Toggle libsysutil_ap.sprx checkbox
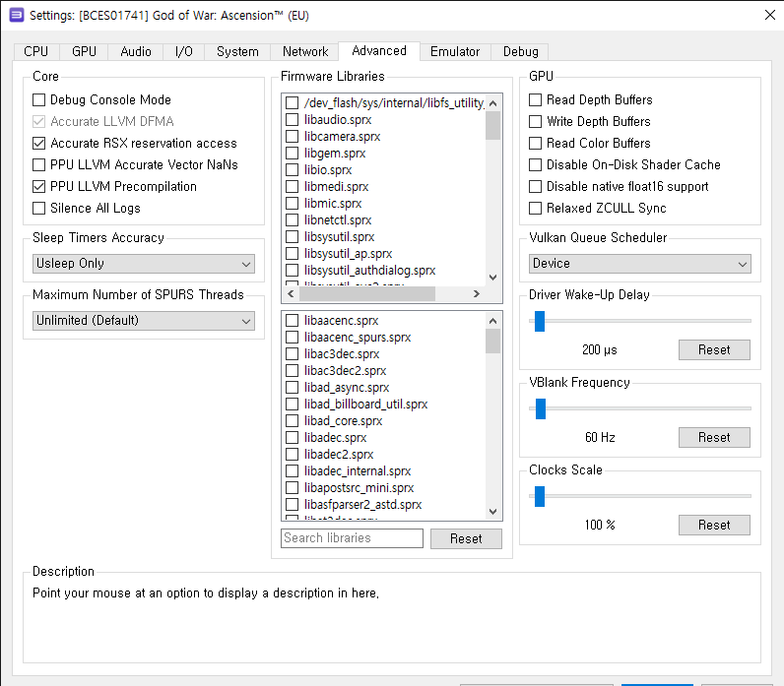Viewport: 784px width, 686px height. pyautogui.click(x=292, y=254)
